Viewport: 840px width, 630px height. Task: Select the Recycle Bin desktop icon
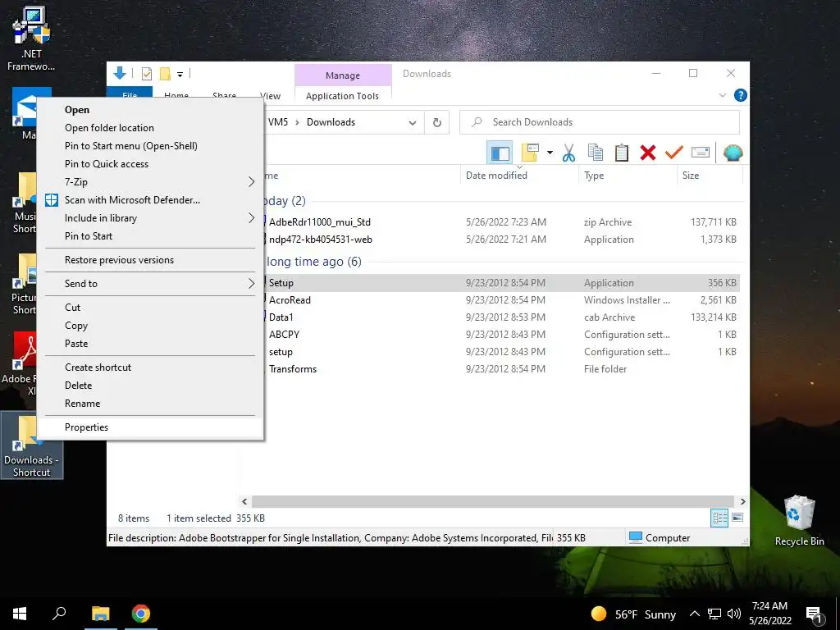tap(799, 521)
